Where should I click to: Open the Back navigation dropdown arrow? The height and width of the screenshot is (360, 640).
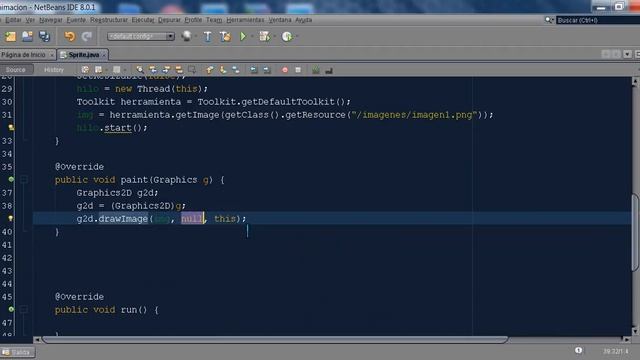coord(107,70)
